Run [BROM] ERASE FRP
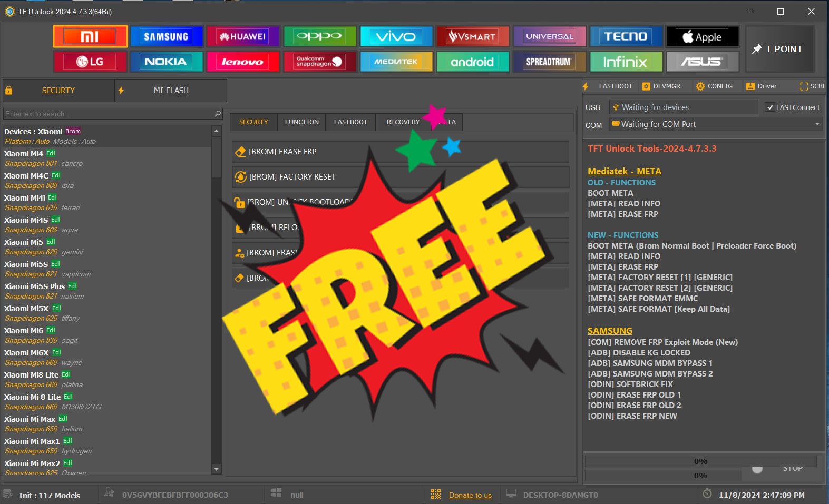This screenshot has width=829, height=504. (x=400, y=152)
